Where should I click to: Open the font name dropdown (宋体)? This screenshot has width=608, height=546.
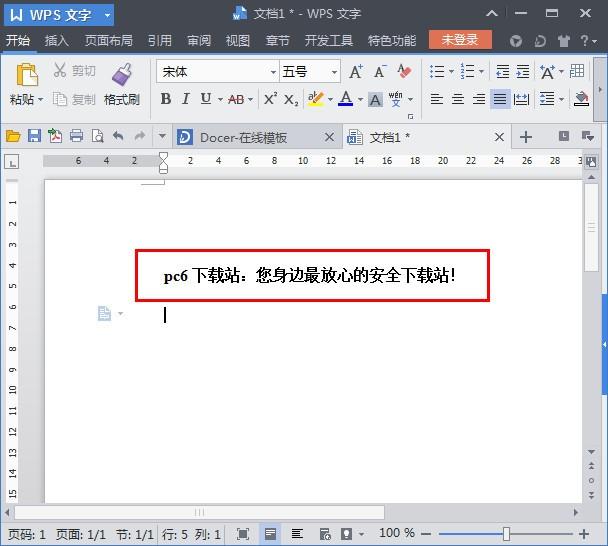tap(273, 72)
